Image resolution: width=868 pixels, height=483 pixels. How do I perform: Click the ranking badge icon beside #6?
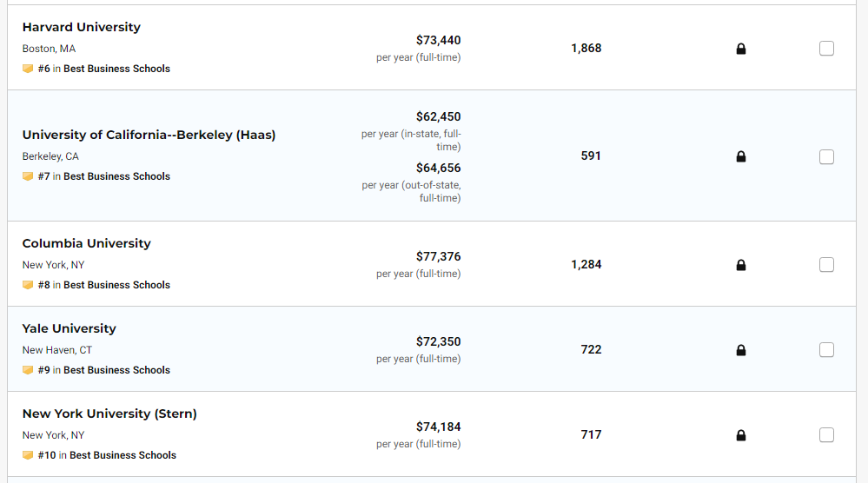28,69
